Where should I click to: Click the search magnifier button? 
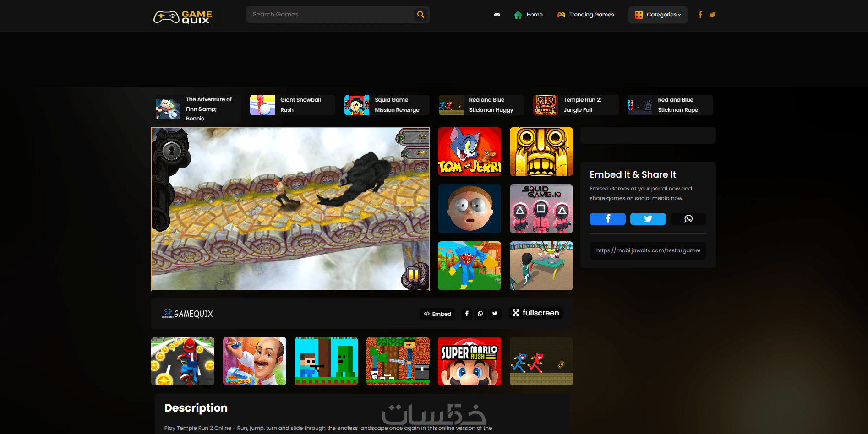pyautogui.click(x=420, y=15)
